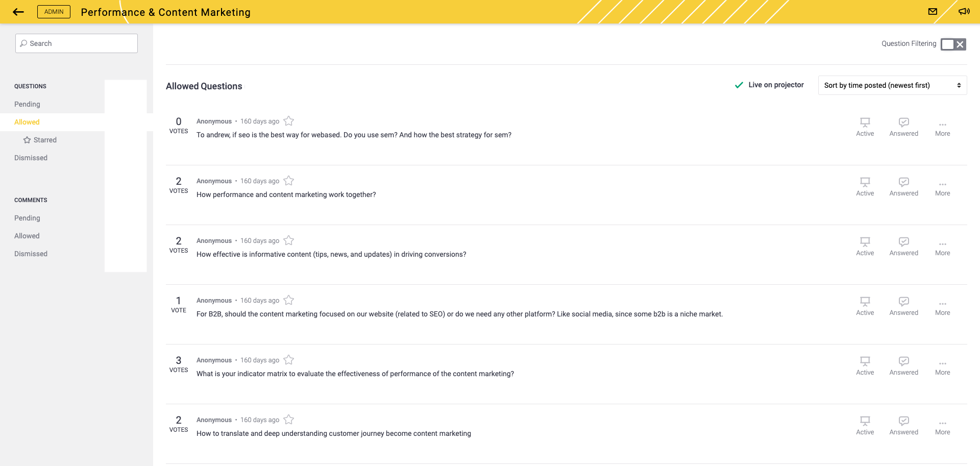980x466 pixels.
Task: Mark the content marketing effectiveness question as Answered
Action: 903,246
